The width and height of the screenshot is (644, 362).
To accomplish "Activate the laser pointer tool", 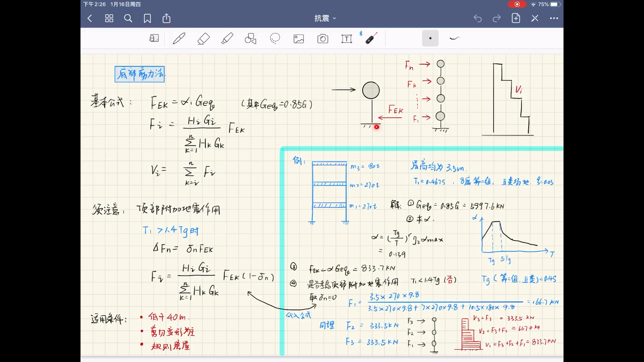I will click(x=371, y=39).
